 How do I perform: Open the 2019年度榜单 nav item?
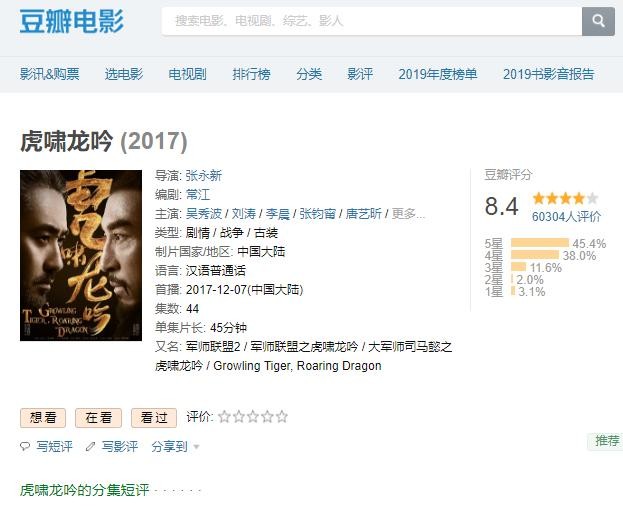[x=437, y=74]
